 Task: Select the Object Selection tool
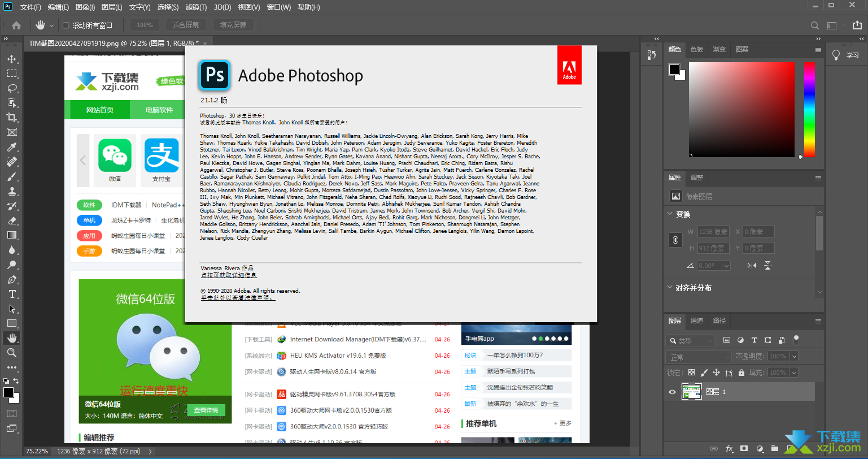(x=12, y=103)
